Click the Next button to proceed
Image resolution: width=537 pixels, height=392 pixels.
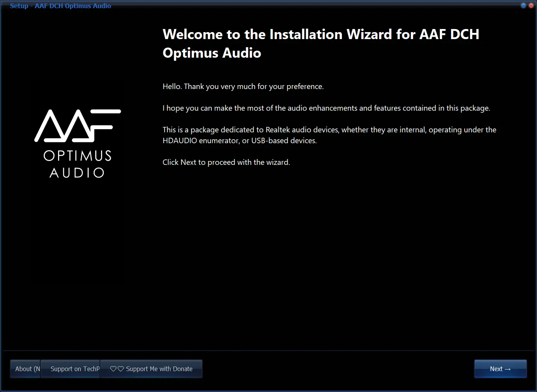[500, 369]
